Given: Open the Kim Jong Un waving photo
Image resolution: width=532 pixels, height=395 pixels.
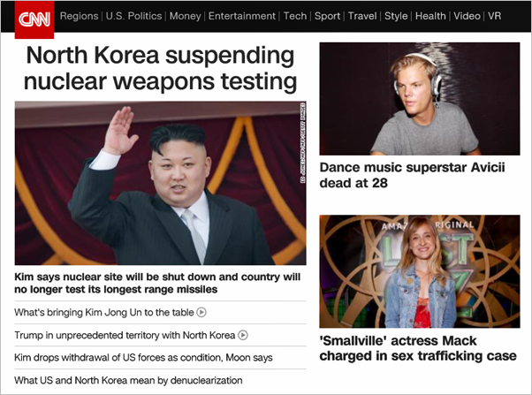Looking at the screenshot, I should click(160, 183).
